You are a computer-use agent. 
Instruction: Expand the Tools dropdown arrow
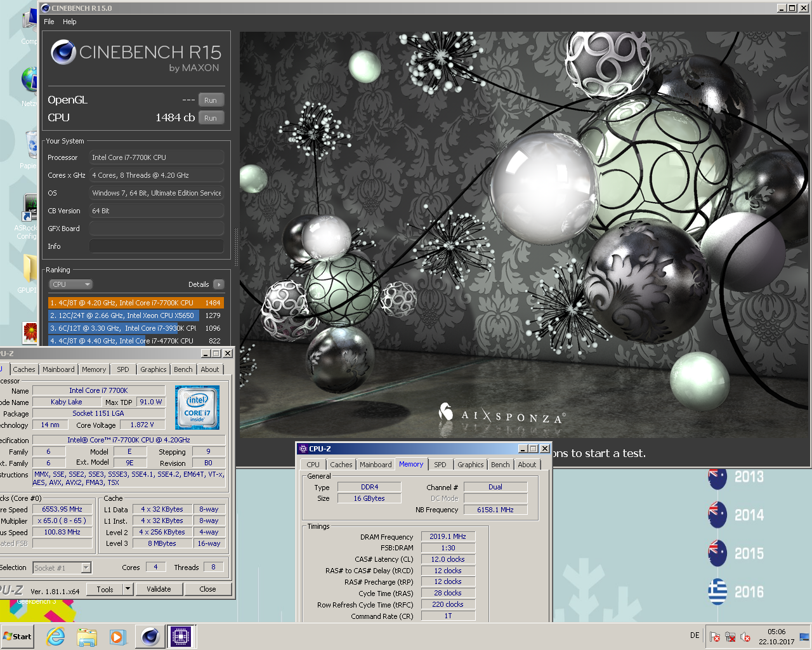pos(128,589)
